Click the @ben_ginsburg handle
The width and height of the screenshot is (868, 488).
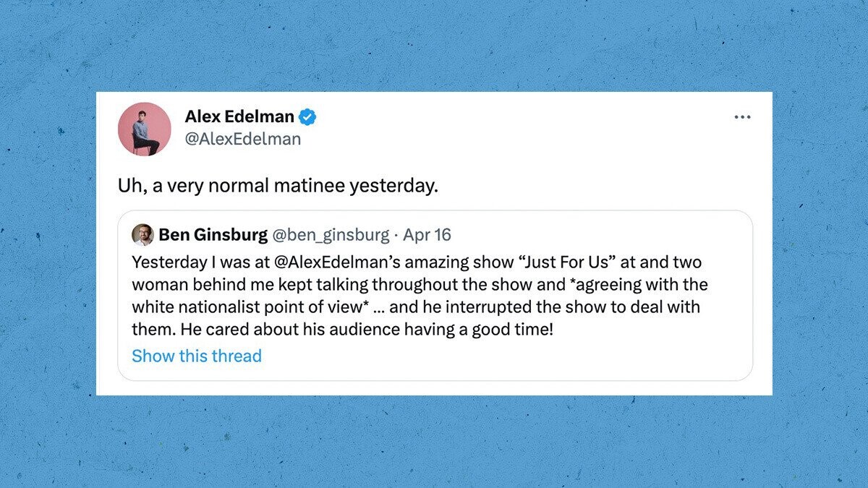click(x=329, y=235)
